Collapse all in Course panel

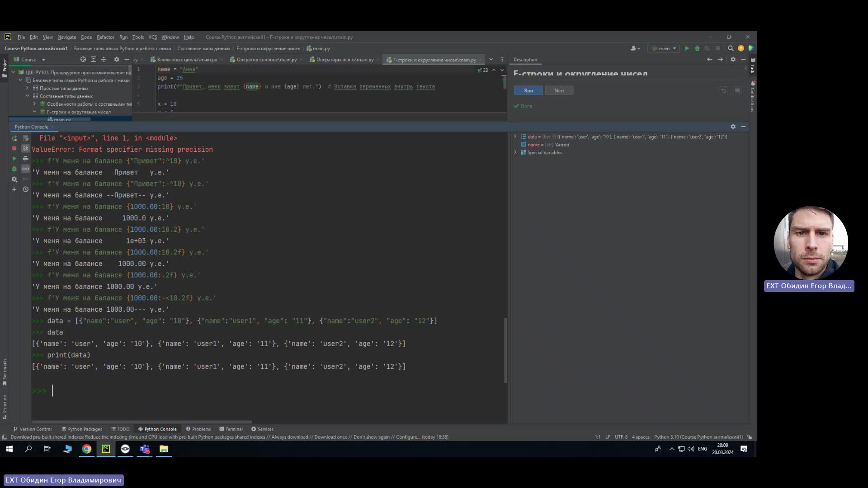pos(104,60)
